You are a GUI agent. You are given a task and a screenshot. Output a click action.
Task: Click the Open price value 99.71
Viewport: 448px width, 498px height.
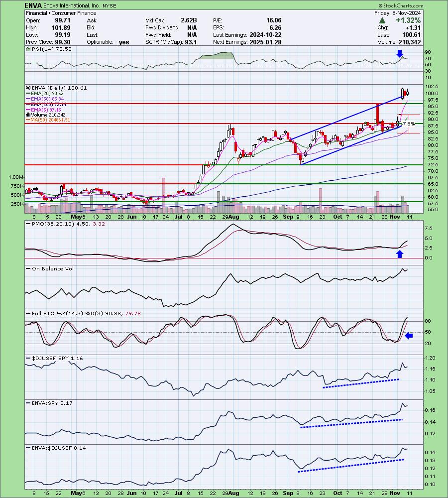tap(63, 20)
